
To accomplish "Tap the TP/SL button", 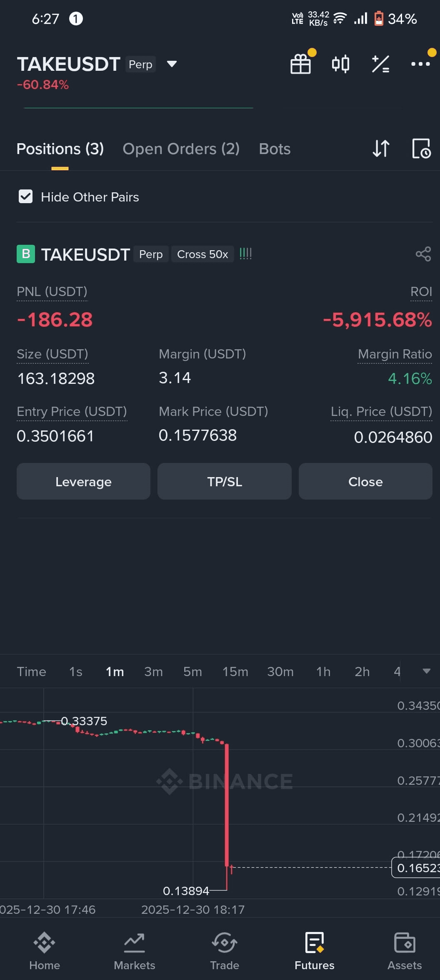I will click(225, 481).
